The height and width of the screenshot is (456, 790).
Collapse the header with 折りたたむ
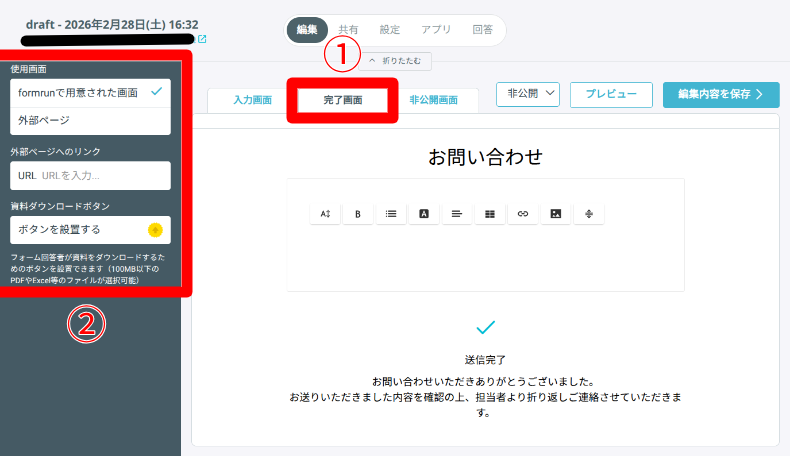tap(396, 61)
